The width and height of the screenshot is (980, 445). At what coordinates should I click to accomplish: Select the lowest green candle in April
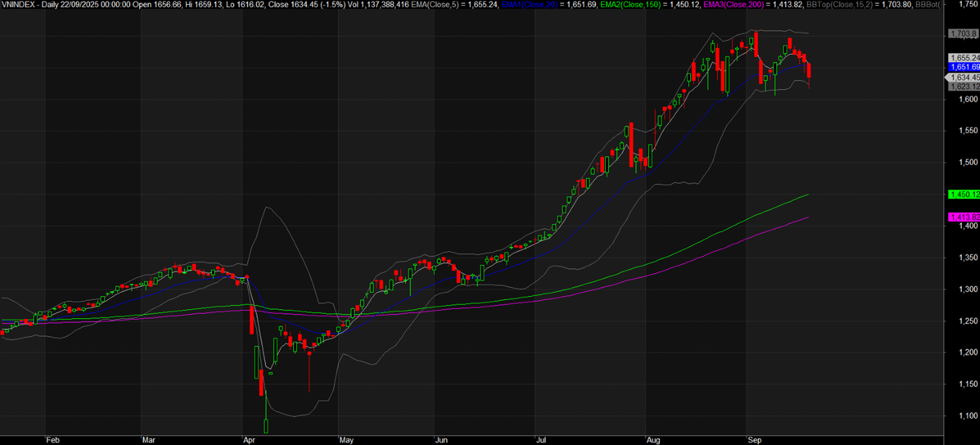coord(267,426)
